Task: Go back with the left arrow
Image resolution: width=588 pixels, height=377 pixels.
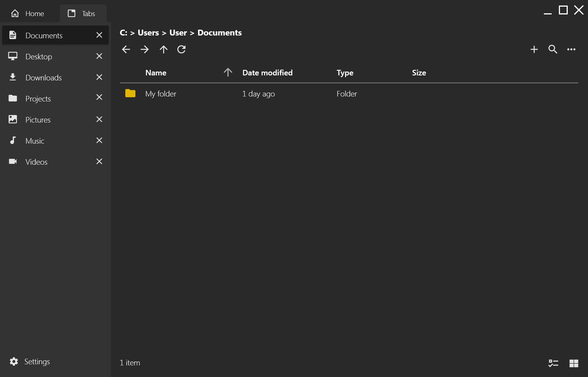Action: tap(126, 49)
